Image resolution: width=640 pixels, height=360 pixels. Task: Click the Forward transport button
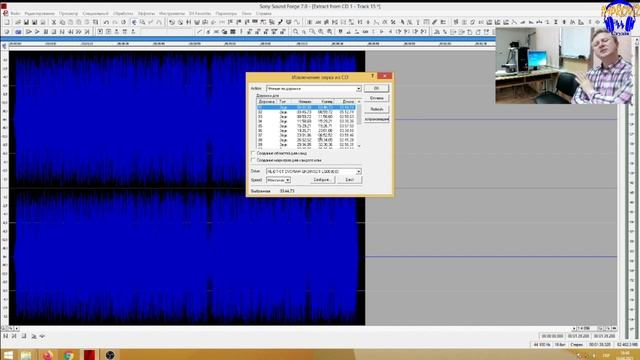78,31
